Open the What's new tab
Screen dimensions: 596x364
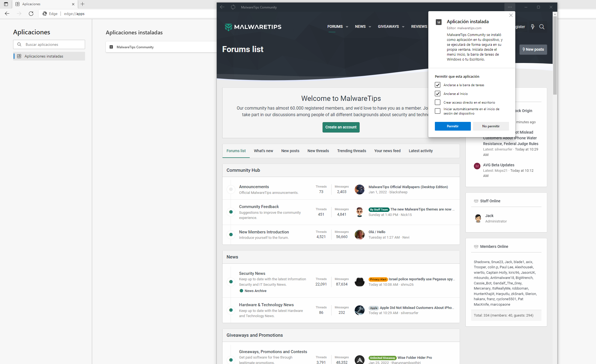click(263, 151)
